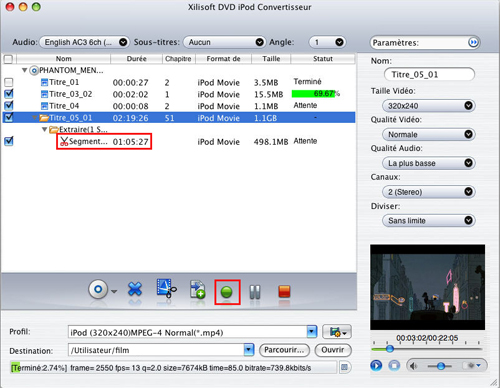
Task: Uncheck the Titre_04 checkbox
Action: [x=9, y=106]
